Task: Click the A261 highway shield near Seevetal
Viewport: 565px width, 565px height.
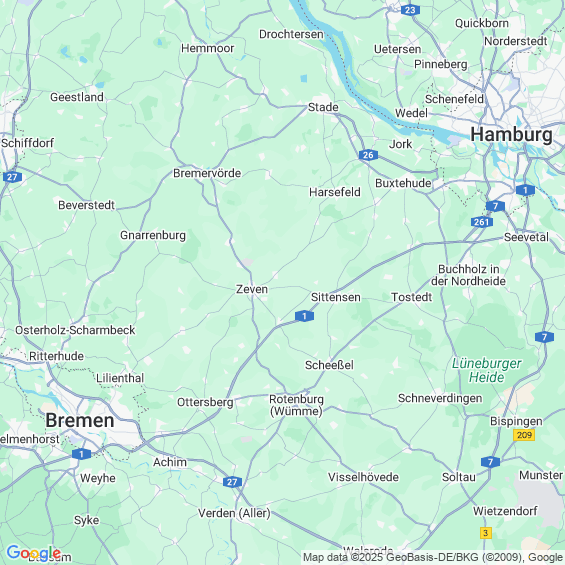Action: 482,222
